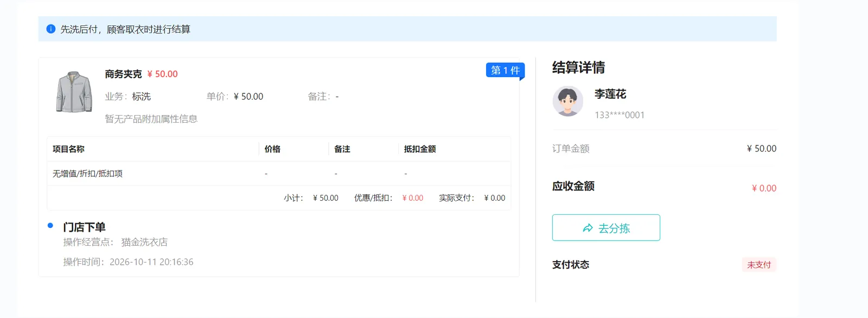The height and width of the screenshot is (318, 868).
Task: Click the 项目名称 column header
Action: click(68, 149)
